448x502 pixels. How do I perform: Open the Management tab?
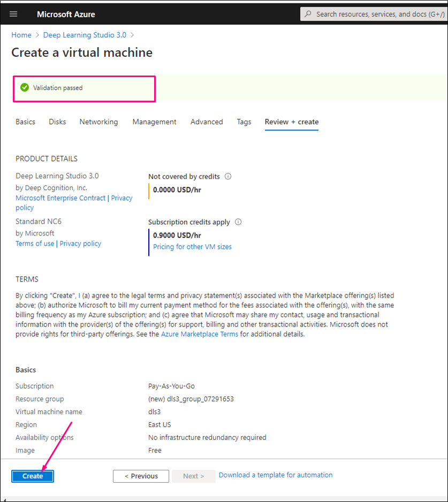[154, 121]
